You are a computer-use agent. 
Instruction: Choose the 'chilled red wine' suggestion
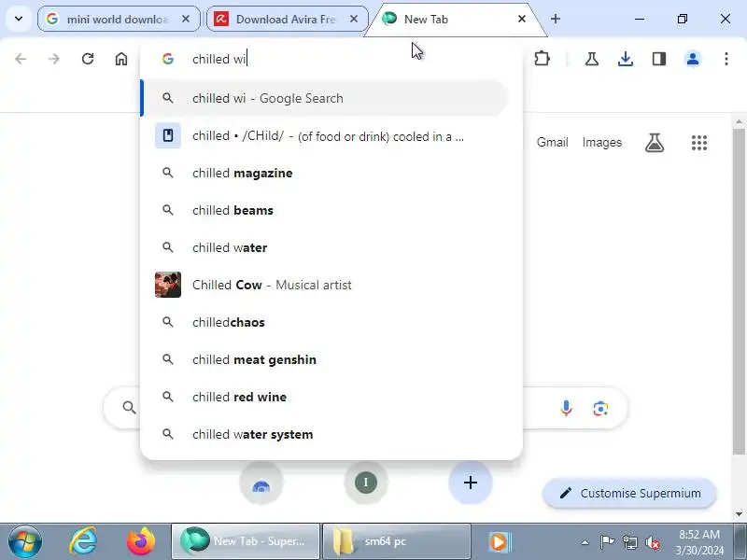click(325, 398)
